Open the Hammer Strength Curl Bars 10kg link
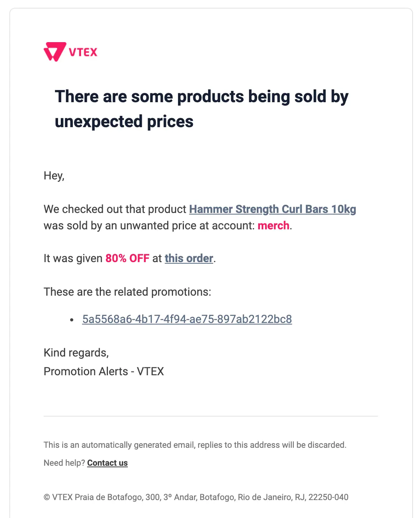 pos(272,209)
